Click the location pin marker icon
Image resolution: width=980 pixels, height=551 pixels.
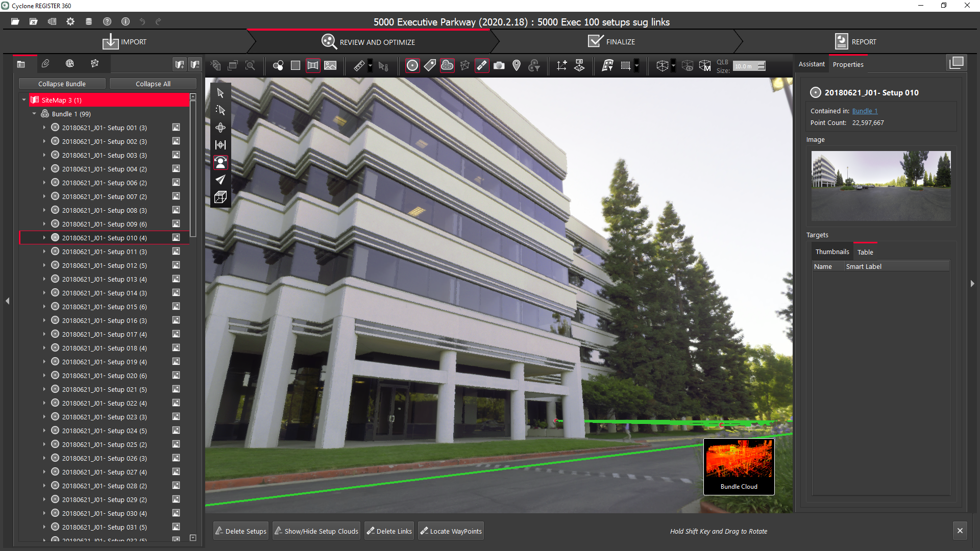[517, 66]
